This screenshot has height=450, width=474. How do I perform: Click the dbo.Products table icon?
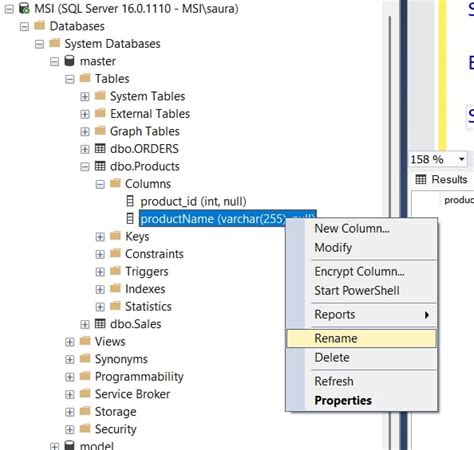pos(100,166)
